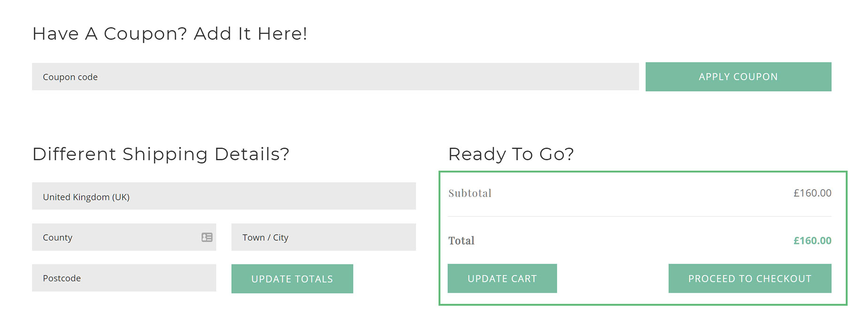
Task: Click the subtotal amount £160.00
Action: (x=812, y=193)
